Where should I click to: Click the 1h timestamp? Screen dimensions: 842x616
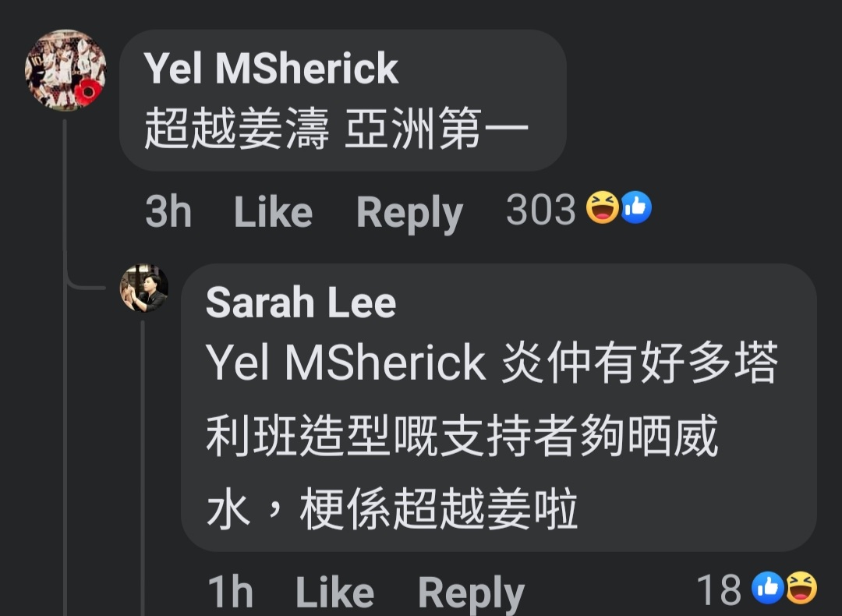pyautogui.click(x=230, y=592)
